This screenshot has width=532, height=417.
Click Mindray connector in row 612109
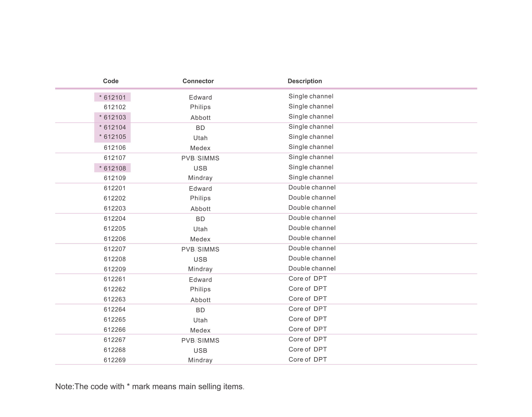click(x=200, y=178)
